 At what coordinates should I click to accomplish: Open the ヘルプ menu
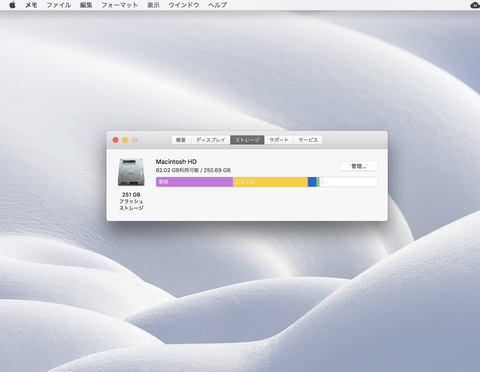[217, 5]
